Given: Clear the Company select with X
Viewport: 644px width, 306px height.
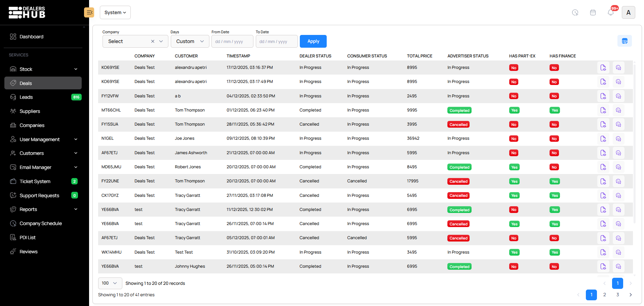Looking at the screenshot, I should pos(153,41).
